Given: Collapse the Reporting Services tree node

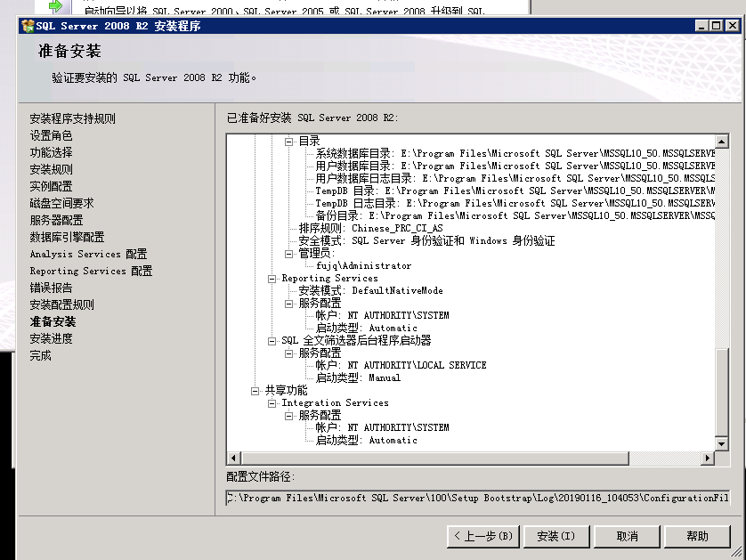Looking at the screenshot, I should [x=272, y=279].
